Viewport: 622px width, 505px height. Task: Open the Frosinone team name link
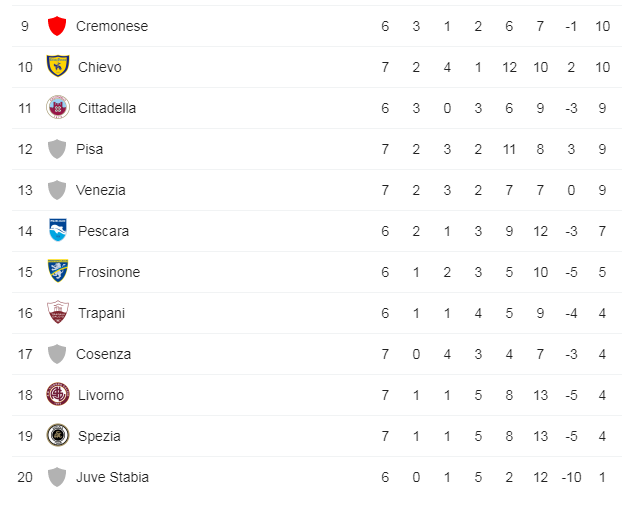point(109,272)
